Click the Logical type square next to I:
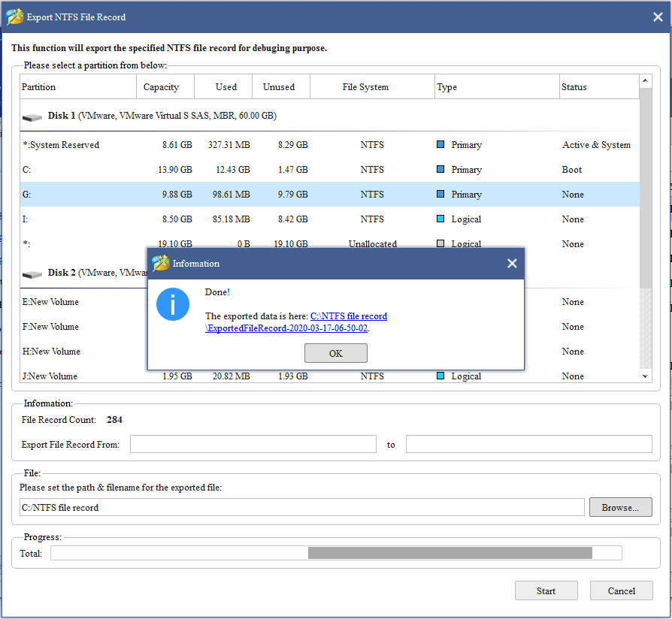The image size is (672, 619). 441,219
